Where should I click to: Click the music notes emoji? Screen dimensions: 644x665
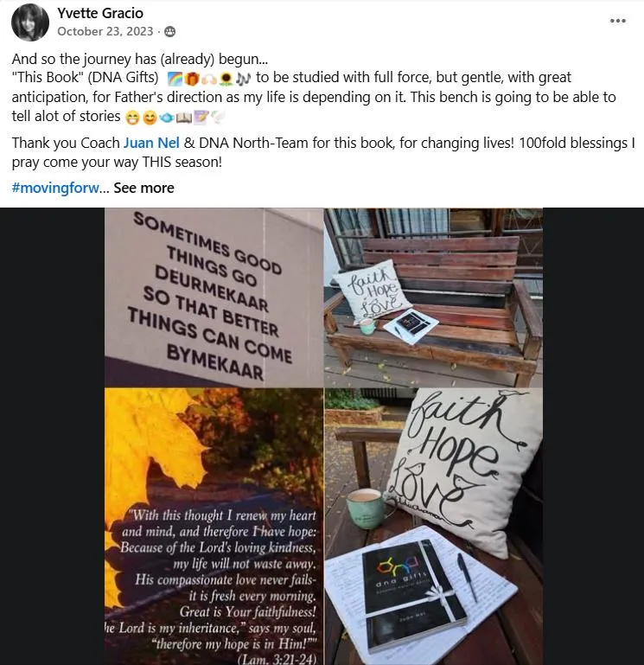[244, 79]
